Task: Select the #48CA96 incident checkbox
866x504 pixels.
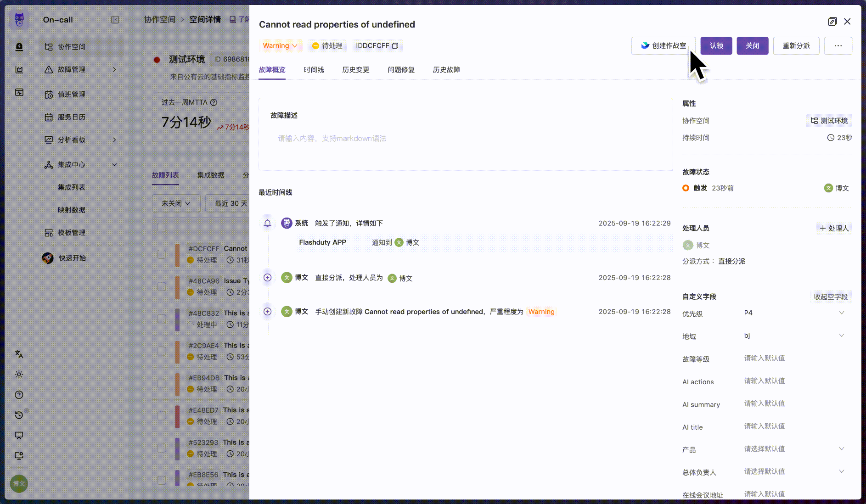Action: 162,286
